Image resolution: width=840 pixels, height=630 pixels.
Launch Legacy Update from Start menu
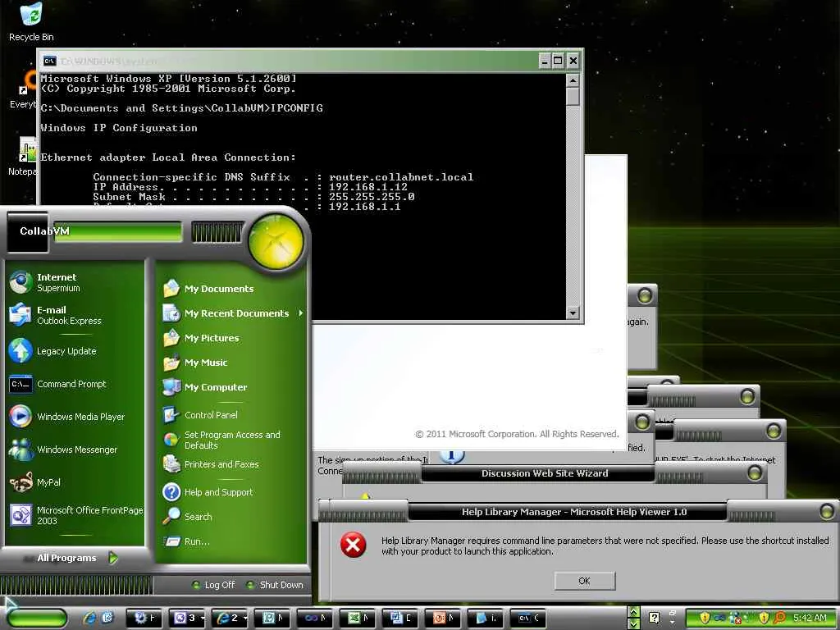pyautogui.click(x=75, y=351)
